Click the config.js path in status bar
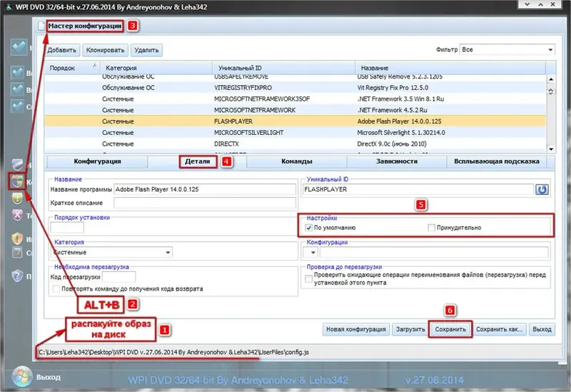Viewport: 571px width, 392px height. coord(174,352)
